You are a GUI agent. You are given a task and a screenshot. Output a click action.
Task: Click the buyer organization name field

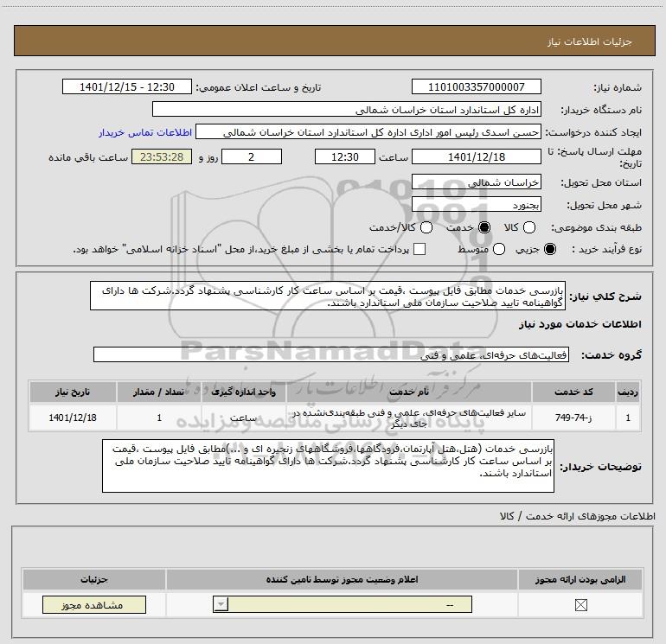347,109
